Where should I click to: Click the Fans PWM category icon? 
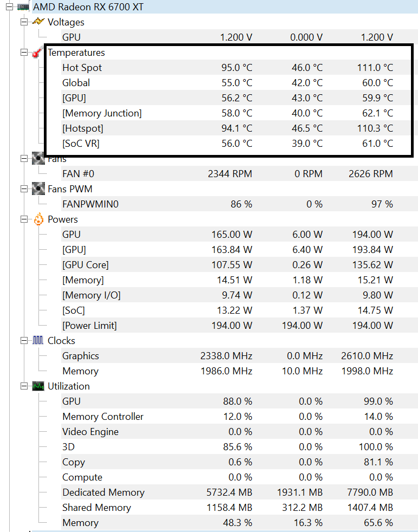tap(38, 189)
